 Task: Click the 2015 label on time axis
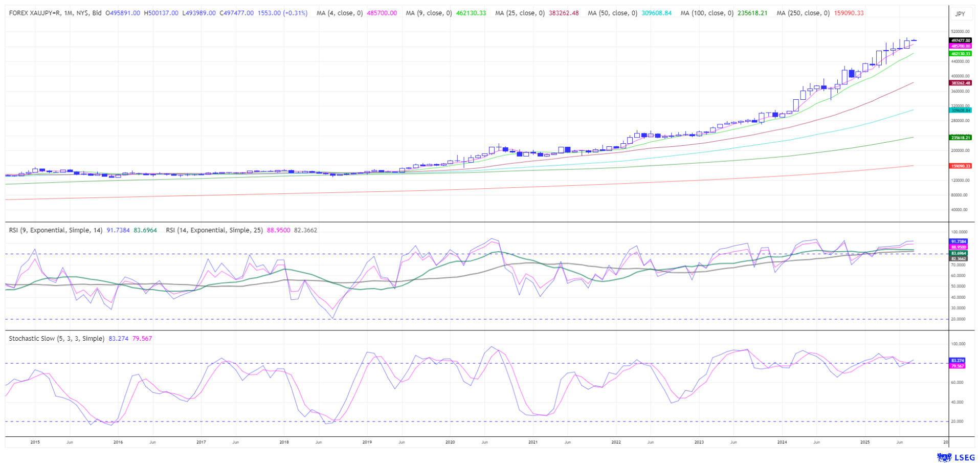(35, 442)
